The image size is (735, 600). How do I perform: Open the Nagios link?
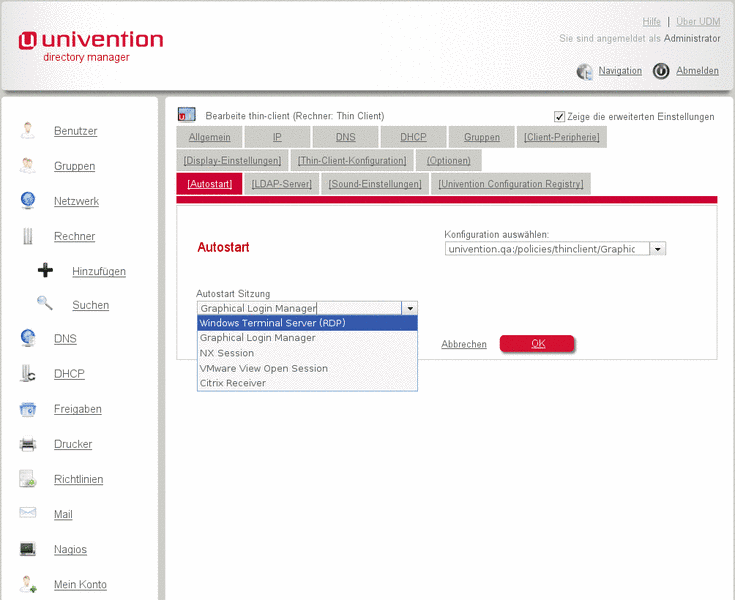pos(70,549)
